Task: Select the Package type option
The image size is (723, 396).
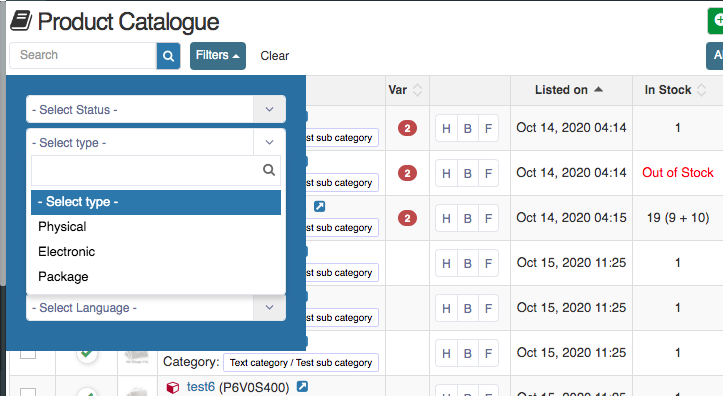Action: click(156, 277)
